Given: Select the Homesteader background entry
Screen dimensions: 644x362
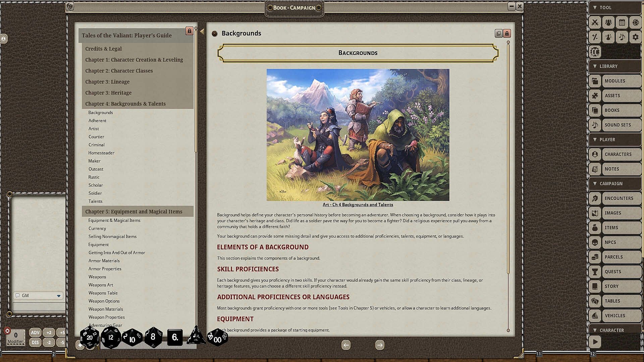Looking at the screenshot, I should pos(101,153).
